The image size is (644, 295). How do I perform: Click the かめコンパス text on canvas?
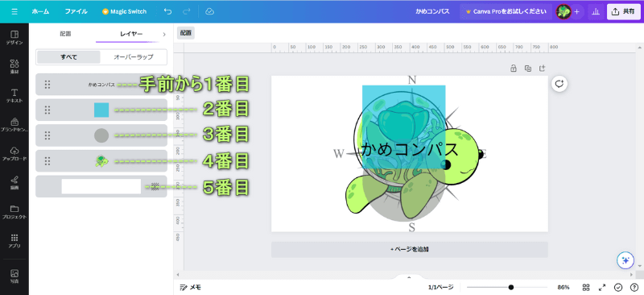410,149
